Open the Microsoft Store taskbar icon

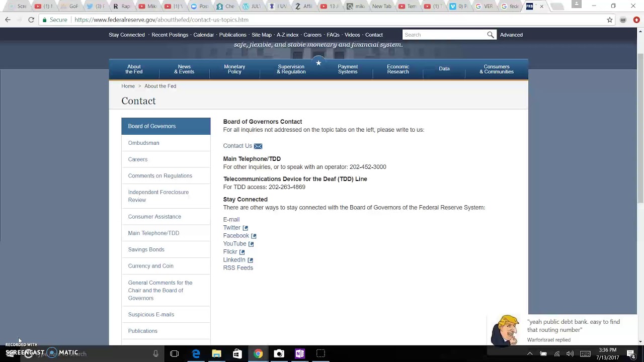pyautogui.click(x=237, y=353)
